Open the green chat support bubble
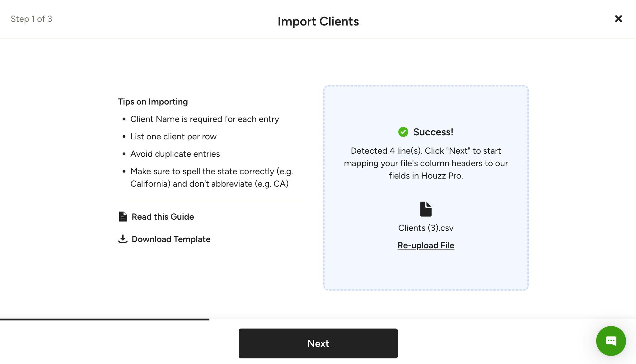636x364 pixels. point(611,341)
